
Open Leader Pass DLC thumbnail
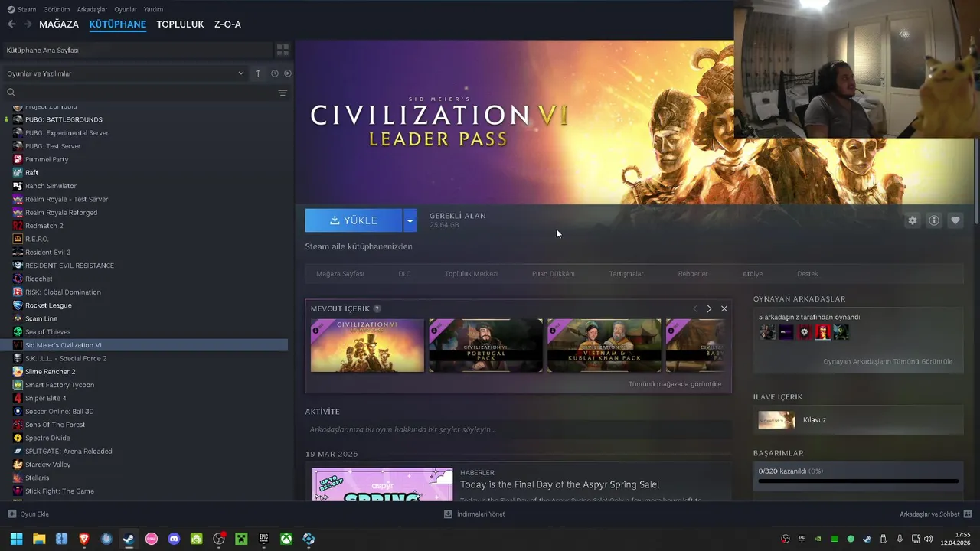[x=367, y=346]
